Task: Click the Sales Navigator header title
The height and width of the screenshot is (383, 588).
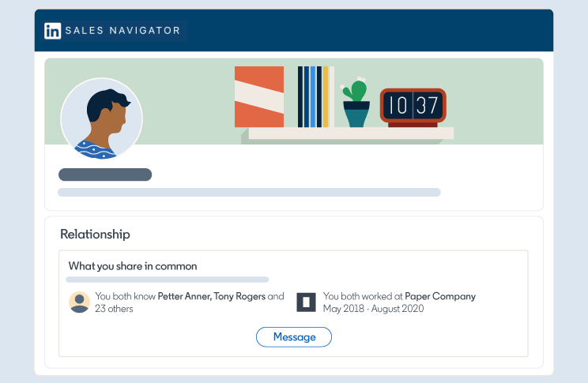Action: coord(122,31)
